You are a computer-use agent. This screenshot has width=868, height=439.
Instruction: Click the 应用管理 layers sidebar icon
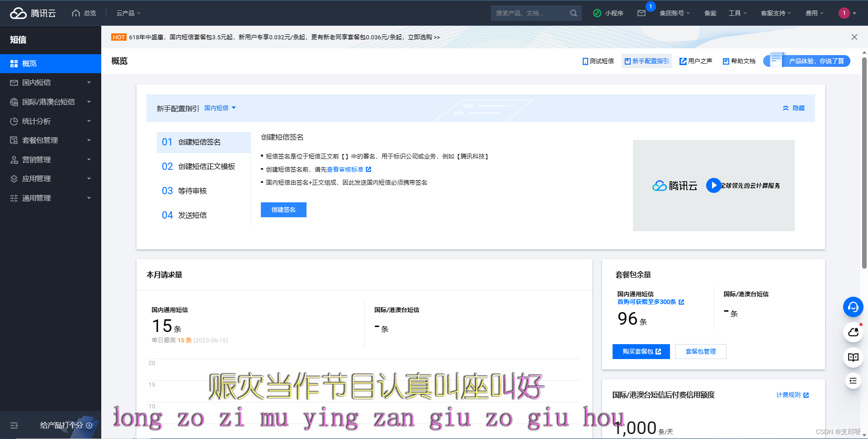point(14,179)
